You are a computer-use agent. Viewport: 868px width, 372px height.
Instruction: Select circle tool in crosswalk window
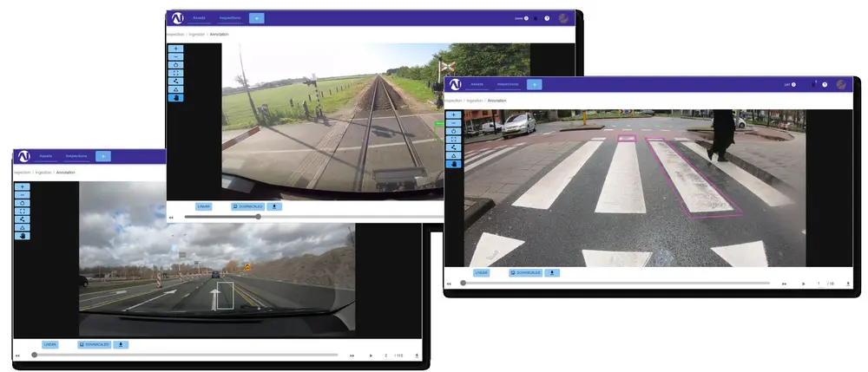click(453, 131)
